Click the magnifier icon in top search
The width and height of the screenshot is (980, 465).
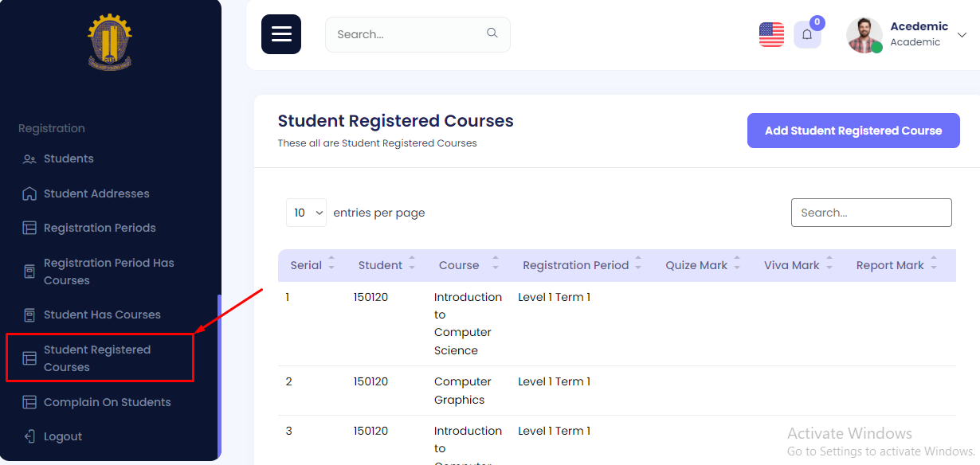coord(492,33)
